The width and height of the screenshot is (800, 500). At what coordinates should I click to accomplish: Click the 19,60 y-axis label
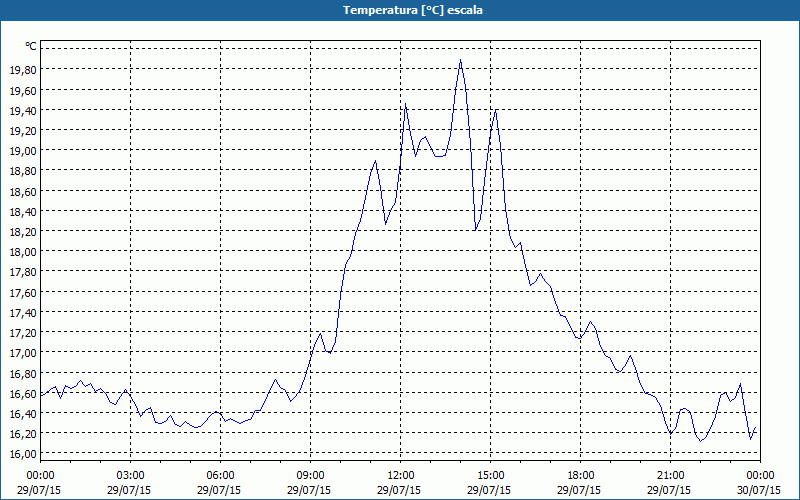click(23, 90)
